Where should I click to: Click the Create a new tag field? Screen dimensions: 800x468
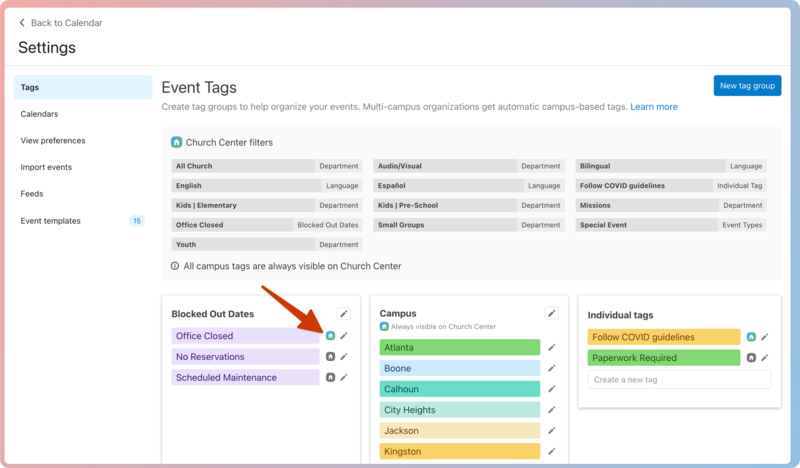click(679, 380)
